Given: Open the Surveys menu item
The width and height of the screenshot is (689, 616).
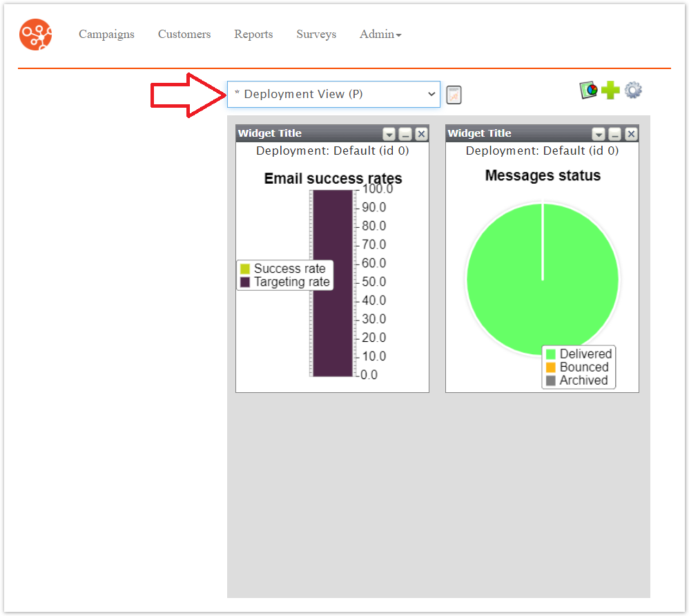Looking at the screenshot, I should [316, 35].
